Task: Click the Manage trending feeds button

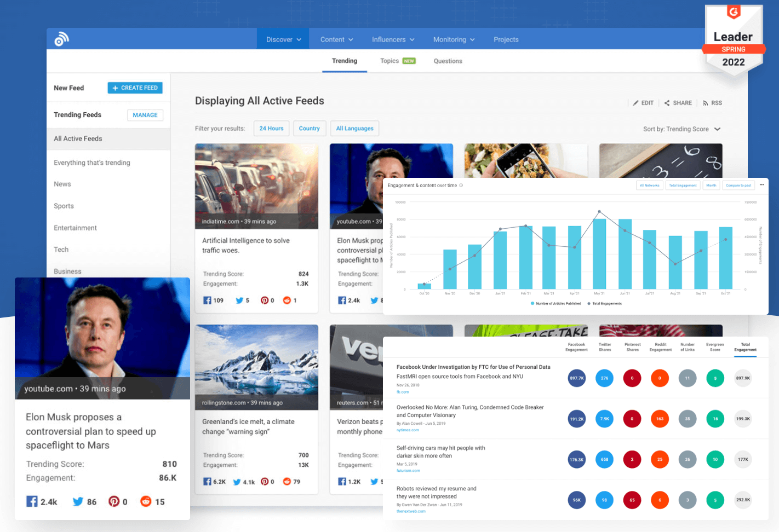Action: [145, 115]
